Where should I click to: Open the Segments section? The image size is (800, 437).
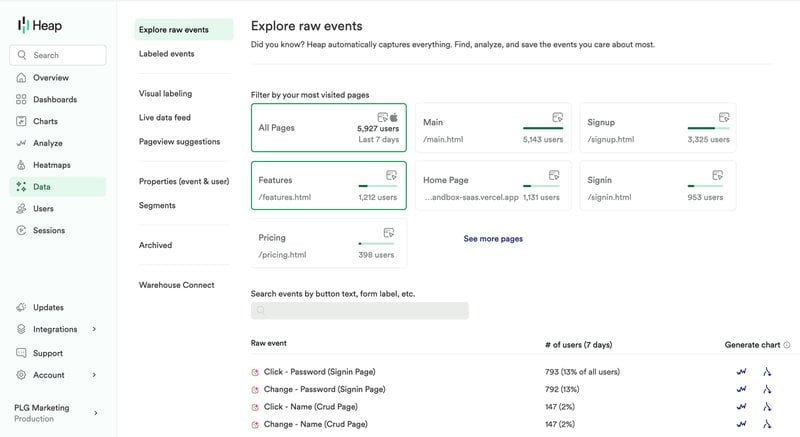[x=157, y=205]
